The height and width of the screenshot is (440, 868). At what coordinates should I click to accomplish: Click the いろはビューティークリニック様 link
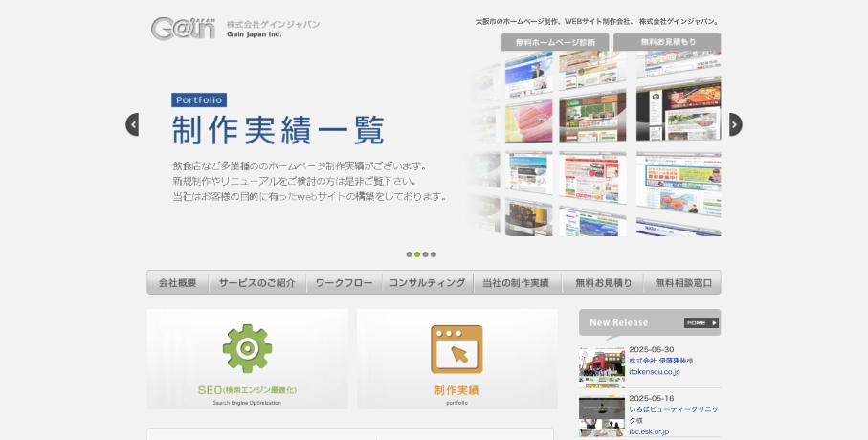coord(674,414)
